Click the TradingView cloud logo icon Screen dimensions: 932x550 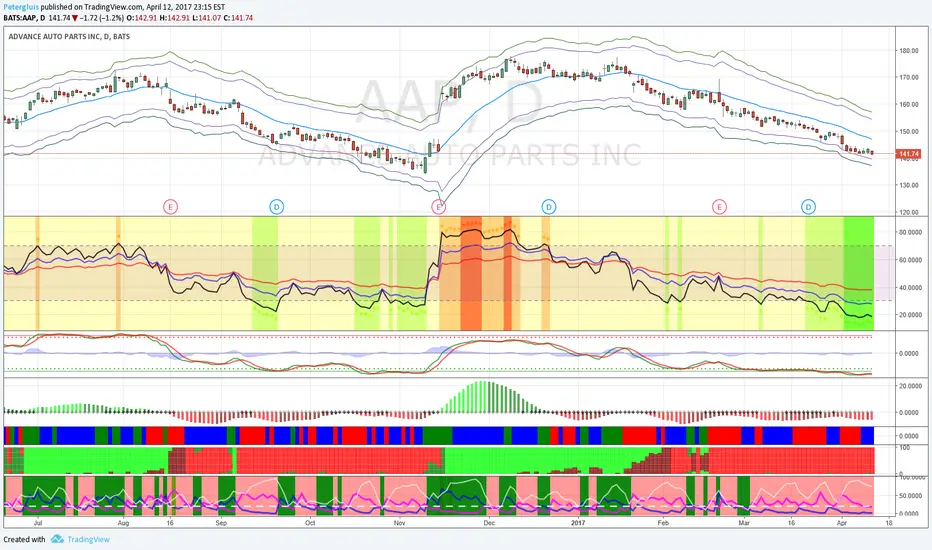coord(57,539)
